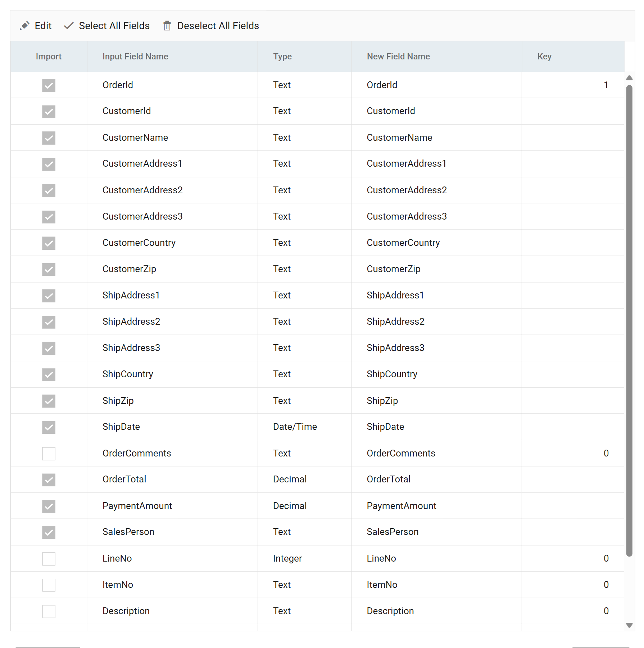Click the New Field Name column header
The image size is (644, 648).
point(436,57)
